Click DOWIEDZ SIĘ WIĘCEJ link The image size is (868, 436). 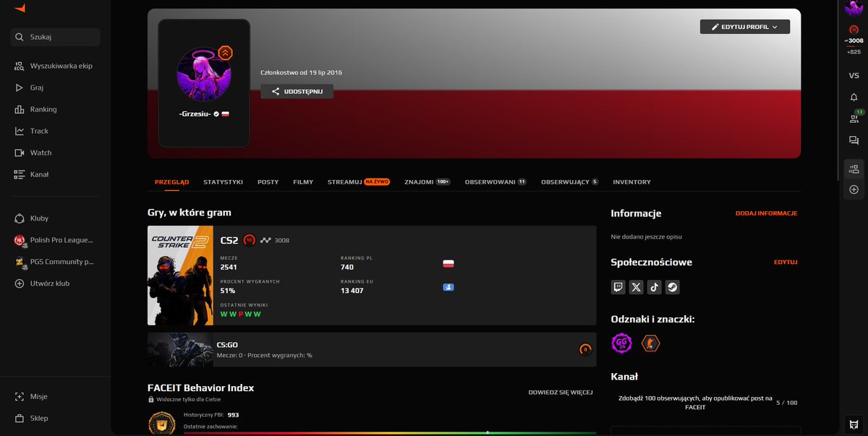click(561, 392)
